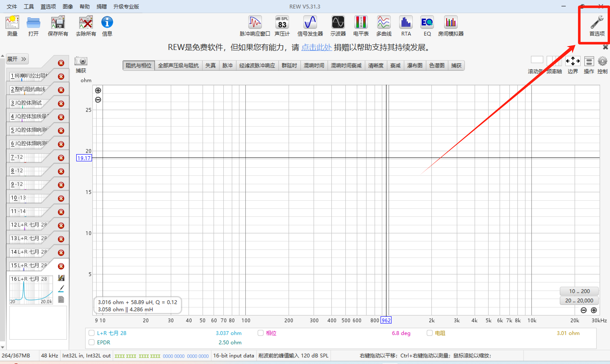The image size is (610, 364).
Task: Open the EQ window
Action: click(x=427, y=26)
